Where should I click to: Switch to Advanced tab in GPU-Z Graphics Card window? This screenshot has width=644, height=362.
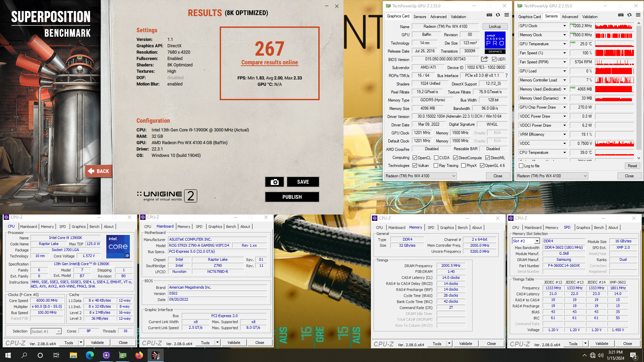click(x=438, y=16)
